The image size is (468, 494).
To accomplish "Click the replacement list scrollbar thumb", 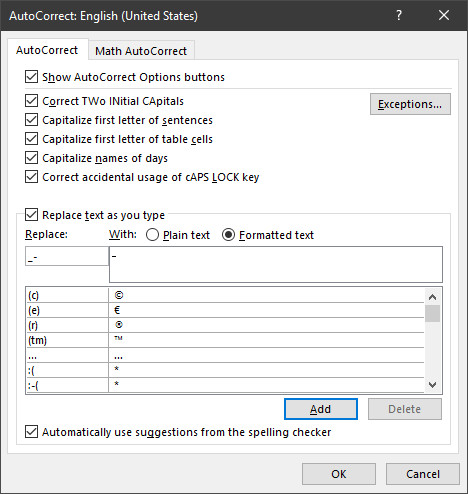I will [x=432, y=313].
